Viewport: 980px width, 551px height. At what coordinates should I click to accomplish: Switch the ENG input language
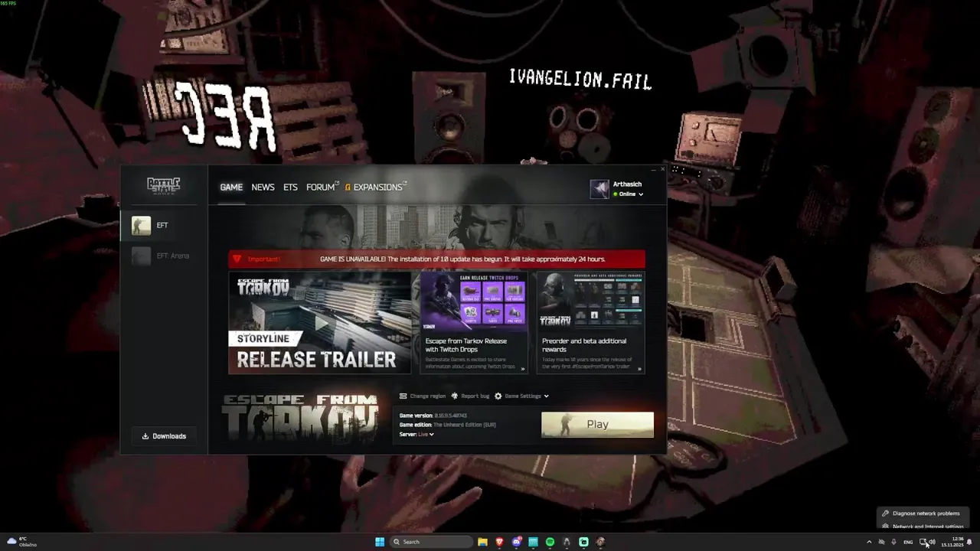(x=908, y=542)
